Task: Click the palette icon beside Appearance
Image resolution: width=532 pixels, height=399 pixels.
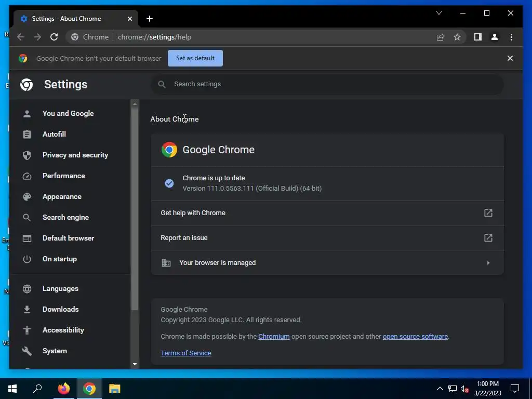Action: [27, 197]
